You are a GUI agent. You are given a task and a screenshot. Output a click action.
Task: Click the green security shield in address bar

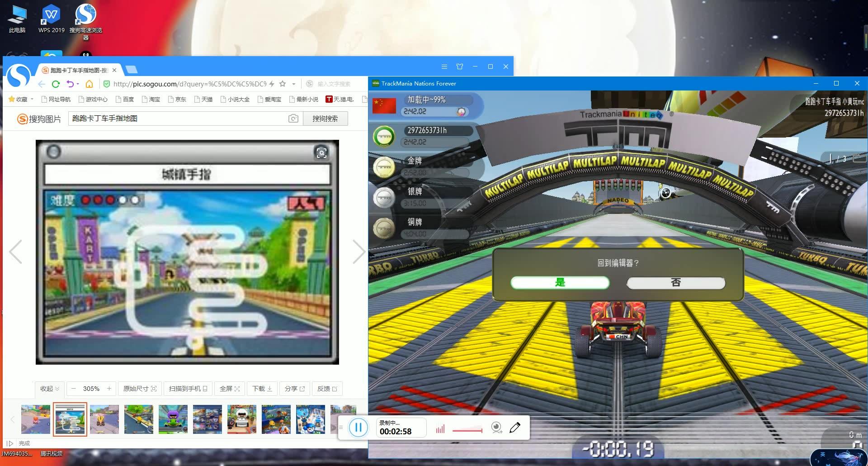click(107, 84)
